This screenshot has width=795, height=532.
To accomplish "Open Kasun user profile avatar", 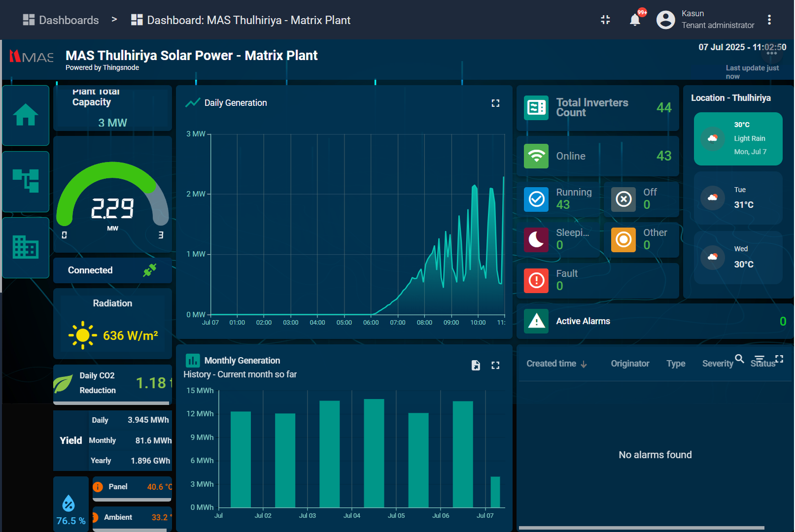I will click(665, 20).
